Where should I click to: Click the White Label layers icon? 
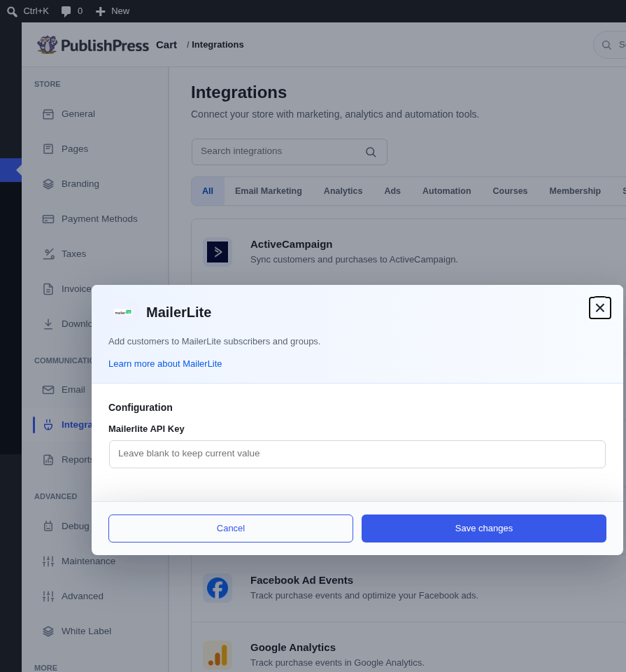point(48,631)
